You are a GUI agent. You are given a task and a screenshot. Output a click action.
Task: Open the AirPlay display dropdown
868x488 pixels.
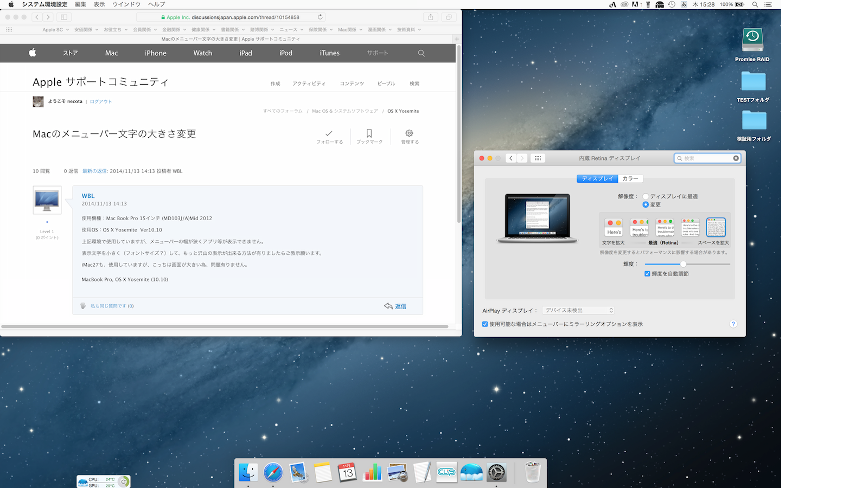point(579,311)
